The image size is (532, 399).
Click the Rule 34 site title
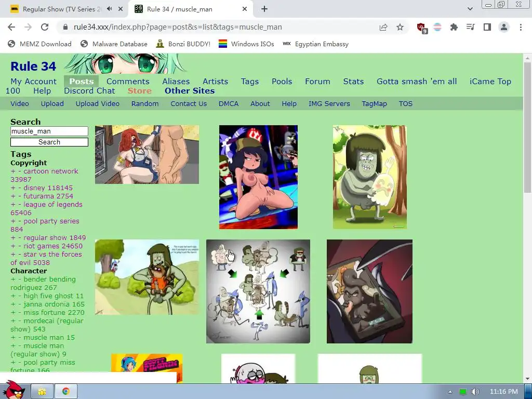33,66
